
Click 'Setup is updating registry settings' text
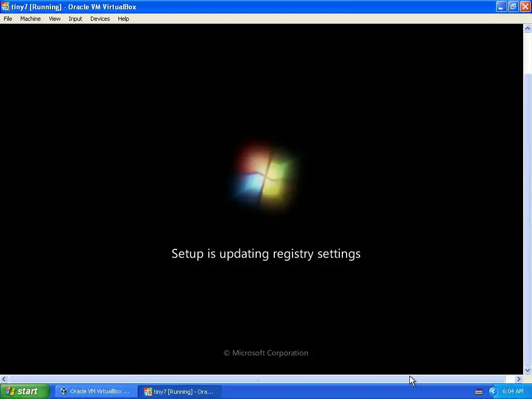(x=266, y=254)
